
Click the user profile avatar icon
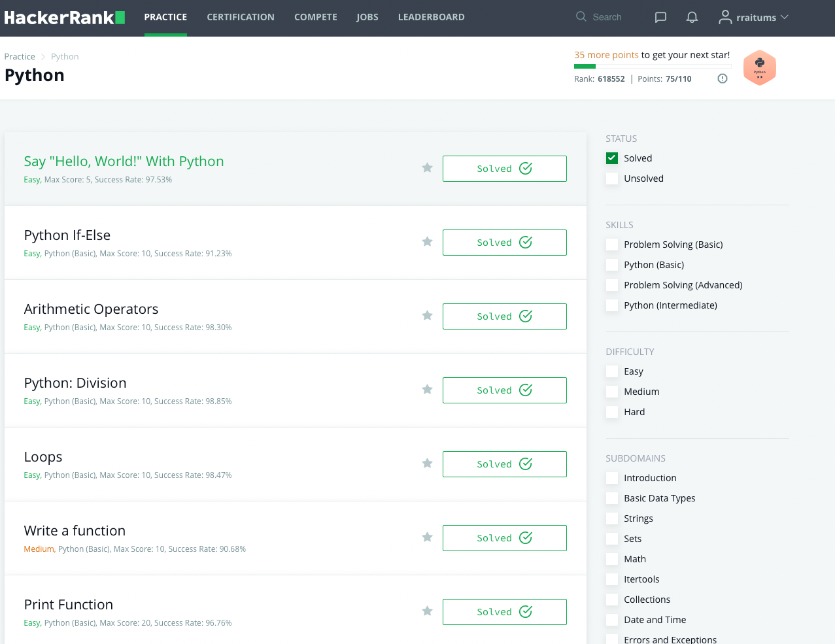724,17
